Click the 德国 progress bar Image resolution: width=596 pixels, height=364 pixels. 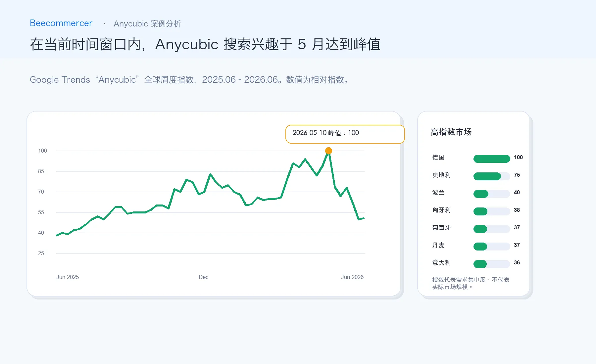coord(492,159)
